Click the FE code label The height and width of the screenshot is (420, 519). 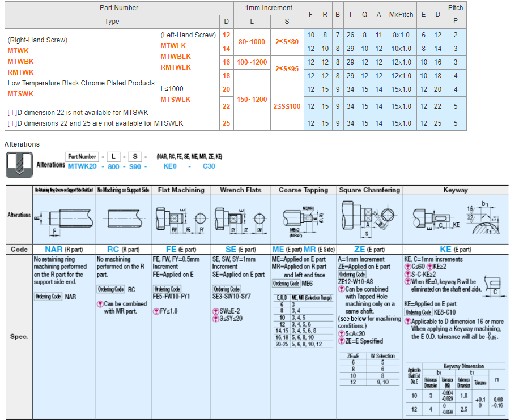coord(171,250)
